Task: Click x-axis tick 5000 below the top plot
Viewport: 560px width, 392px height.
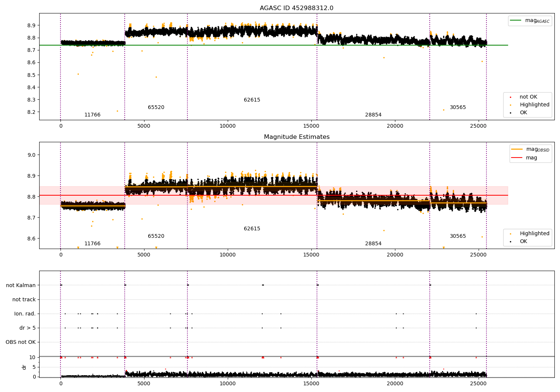Action: (144, 126)
